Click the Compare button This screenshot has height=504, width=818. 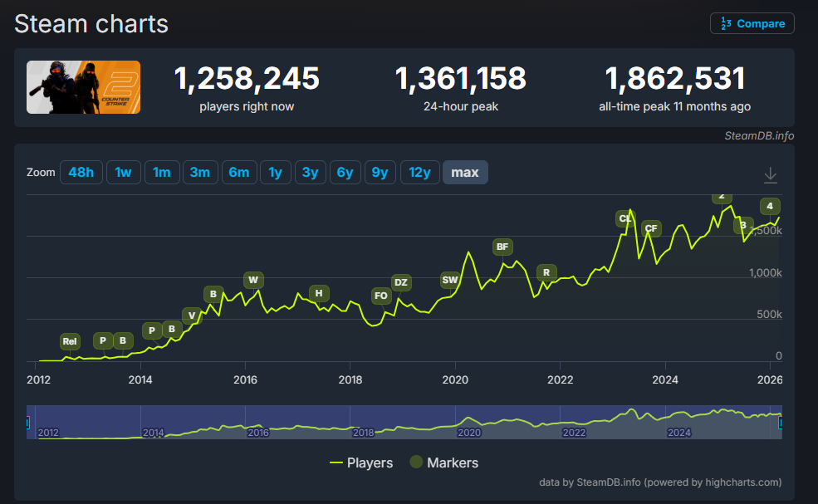pos(752,23)
